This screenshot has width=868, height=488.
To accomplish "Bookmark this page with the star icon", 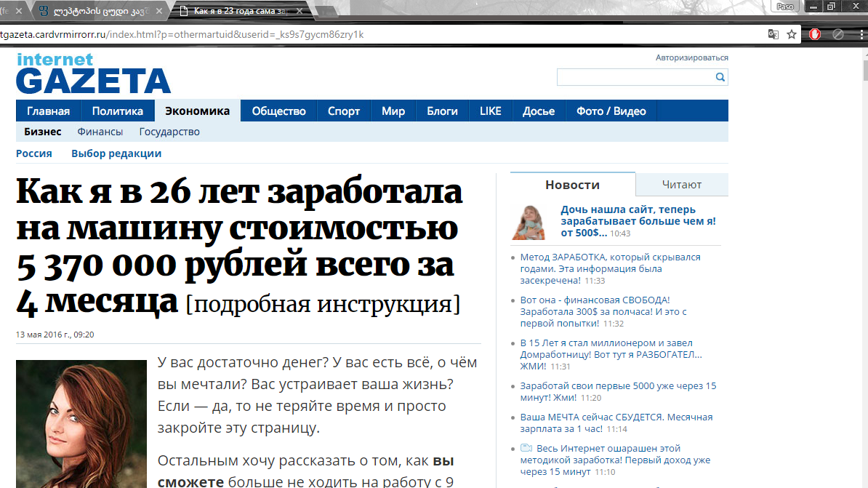I will [792, 34].
